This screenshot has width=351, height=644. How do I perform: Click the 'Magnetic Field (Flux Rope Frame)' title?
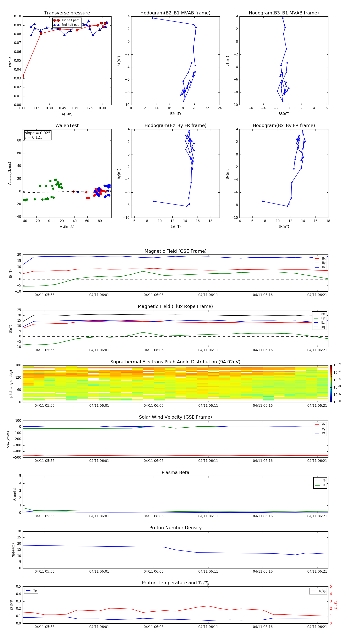click(175, 307)
